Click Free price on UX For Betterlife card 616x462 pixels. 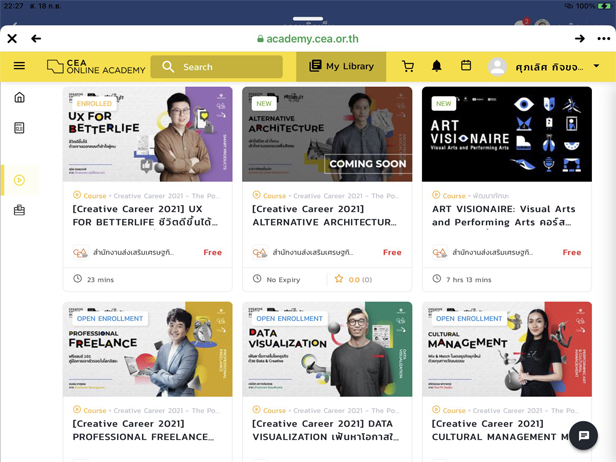point(213,252)
